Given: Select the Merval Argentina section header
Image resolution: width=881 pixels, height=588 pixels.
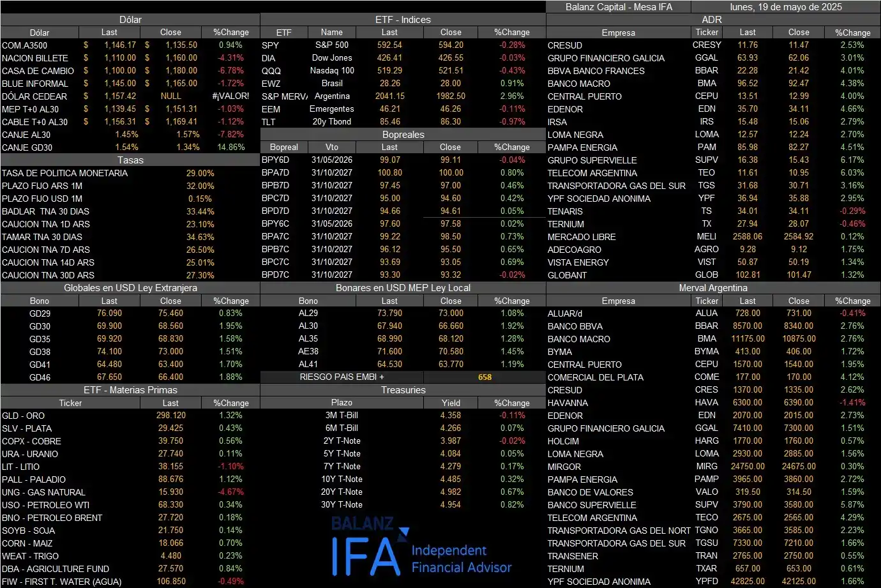Looking at the screenshot, I should coord(712,288).
